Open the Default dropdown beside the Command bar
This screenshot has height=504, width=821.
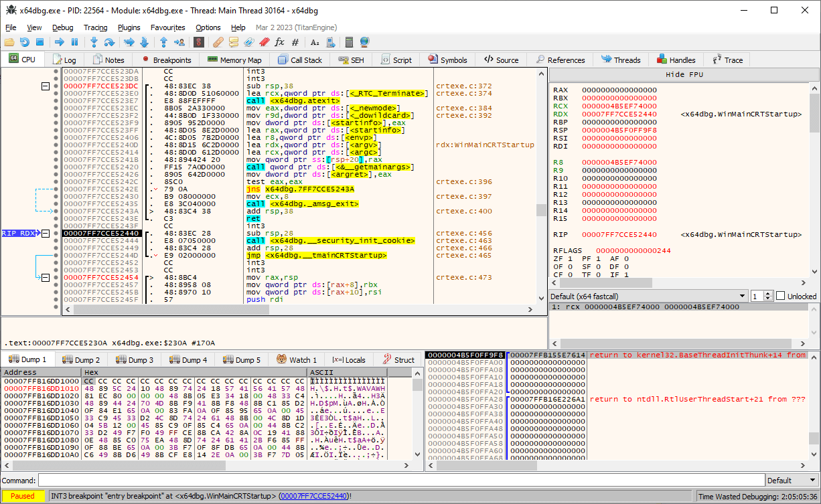coord(792,480)
